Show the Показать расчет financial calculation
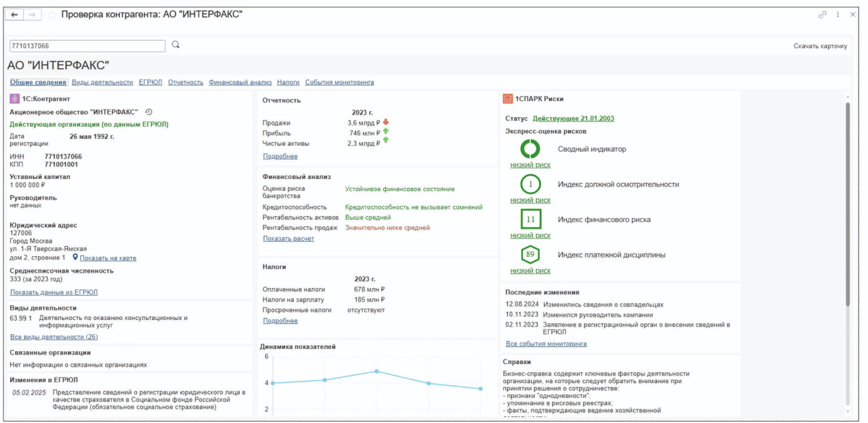 click(x=288, y=239)
